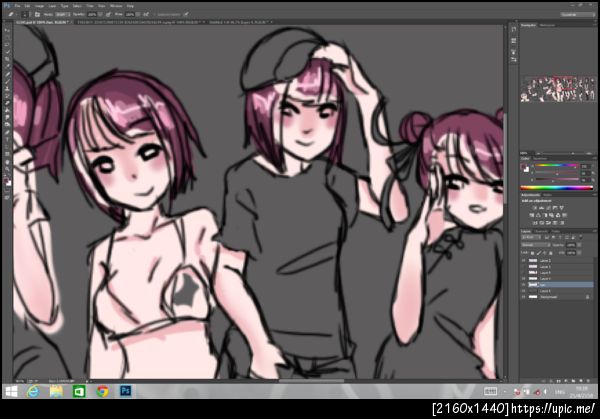The width and height of the screenshot is (600, 419).
Task: Switch to the Channels tab
Action: pos(541,231)
